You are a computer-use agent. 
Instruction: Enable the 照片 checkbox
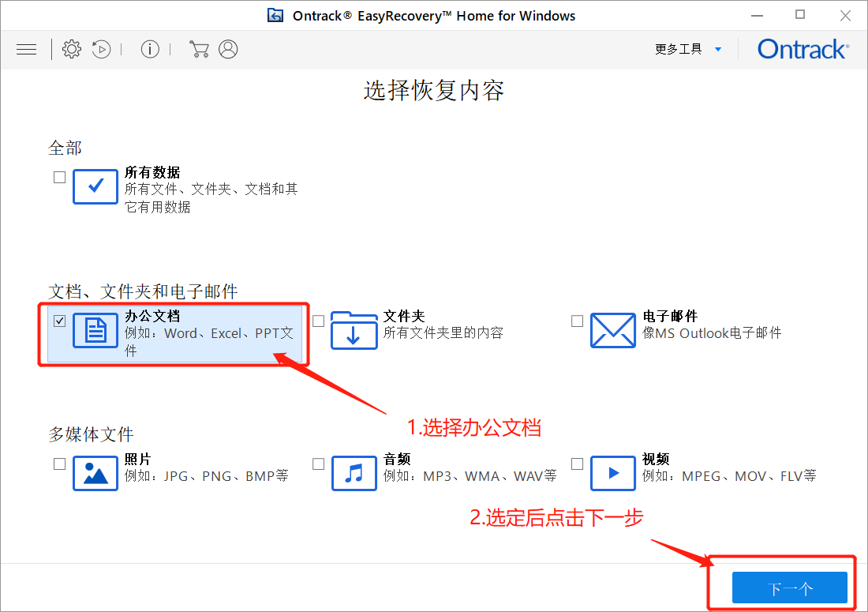(60, 464)
